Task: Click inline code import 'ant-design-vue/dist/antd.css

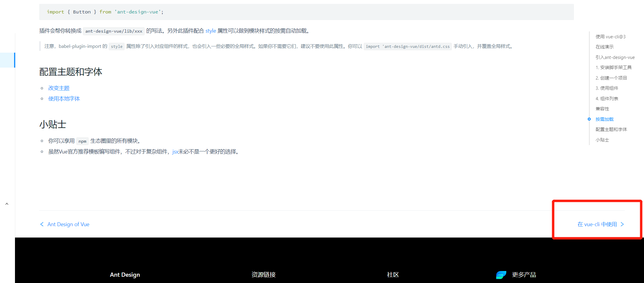Action: pos(407,46)
